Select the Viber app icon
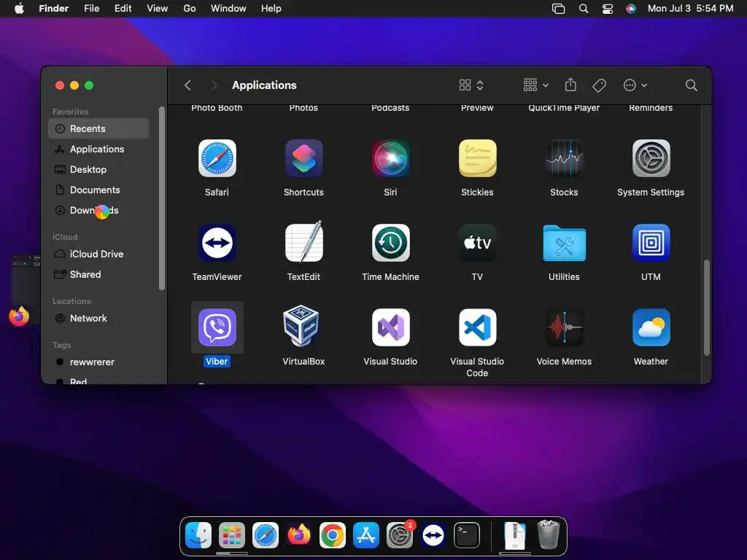 click(x=217, y=327)
